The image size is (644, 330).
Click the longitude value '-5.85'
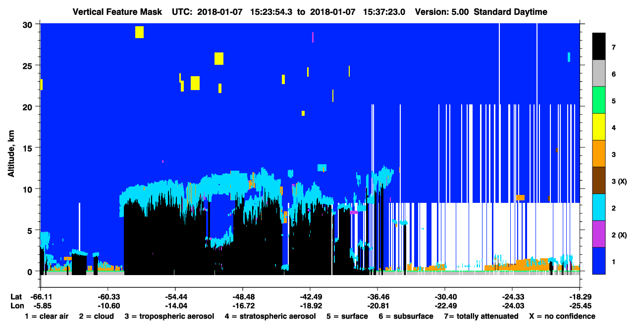(42, 306)
